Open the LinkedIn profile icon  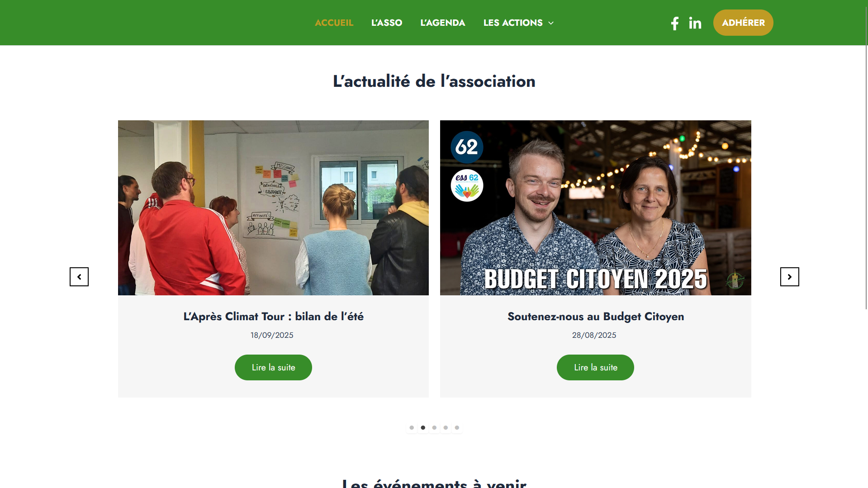tap(695, 23)
